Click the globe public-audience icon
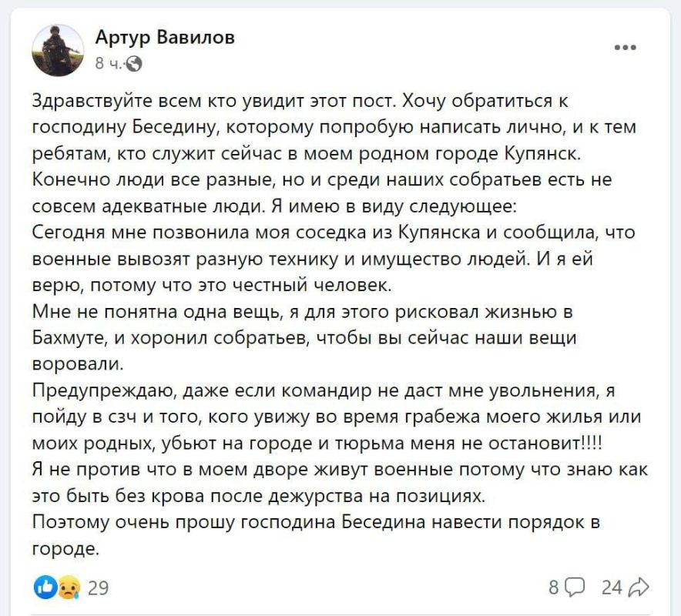Viewport: 681px width, 616px height. click(135, 64)
